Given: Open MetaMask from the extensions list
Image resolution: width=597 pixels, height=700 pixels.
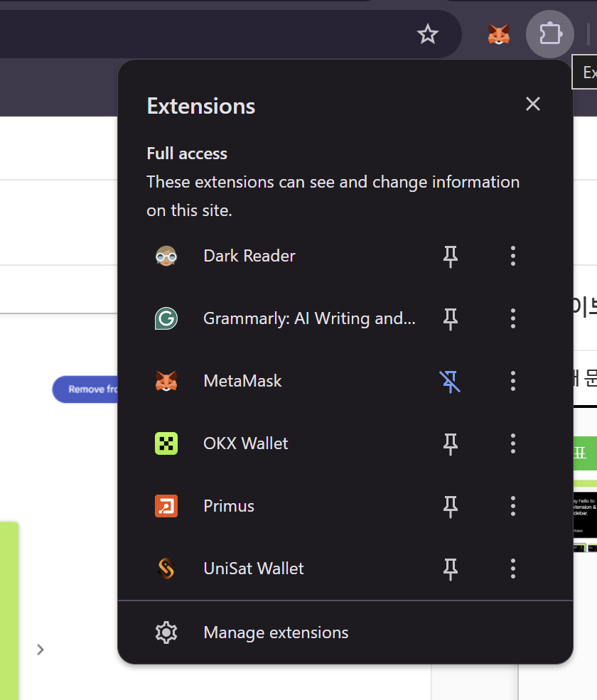Looking at the screenshot, I should pyautogui.click(x=242, y=381).
